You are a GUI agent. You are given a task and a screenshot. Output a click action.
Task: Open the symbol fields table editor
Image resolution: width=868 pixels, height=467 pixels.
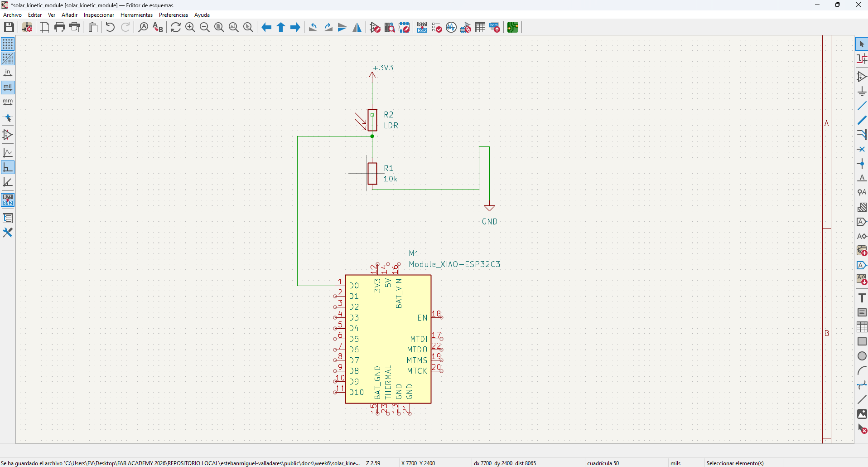480,27
